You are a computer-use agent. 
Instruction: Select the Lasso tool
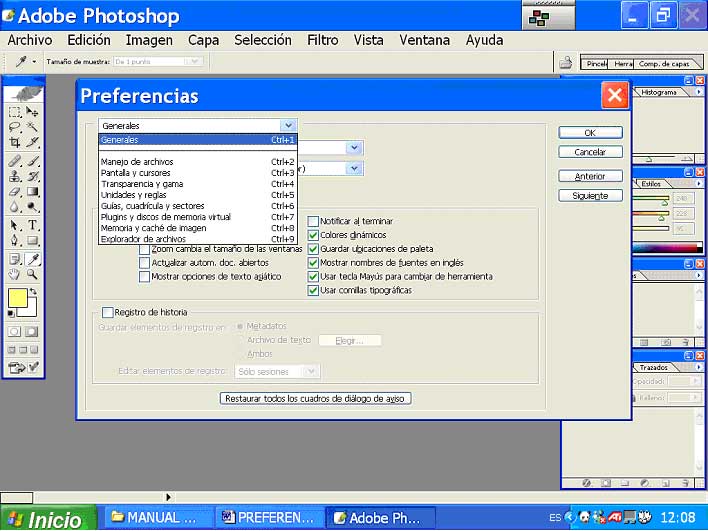click(x=14, y=127)
